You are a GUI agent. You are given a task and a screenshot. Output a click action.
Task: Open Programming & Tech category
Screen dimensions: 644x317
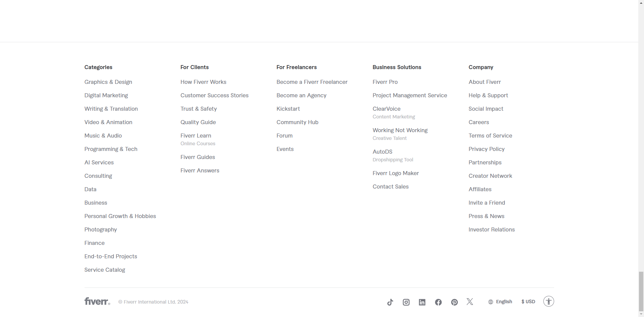[111, 149]
